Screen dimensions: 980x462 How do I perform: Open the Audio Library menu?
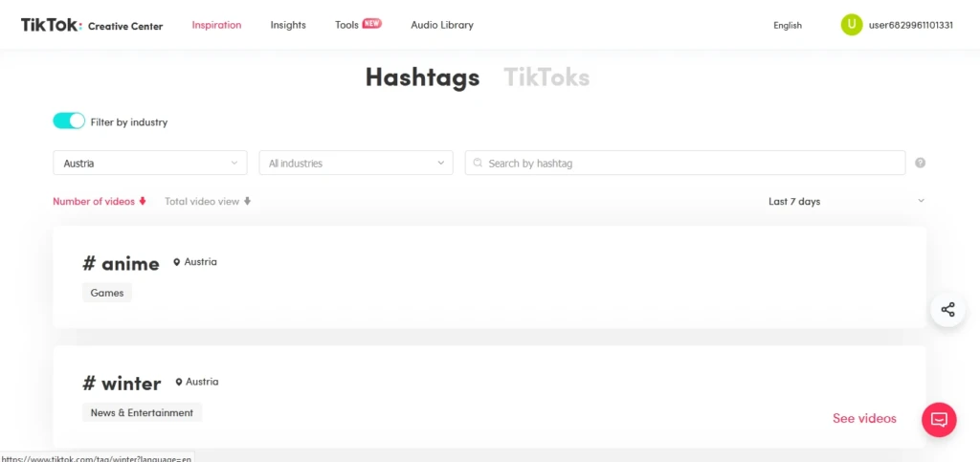click(x=442, y=25)
